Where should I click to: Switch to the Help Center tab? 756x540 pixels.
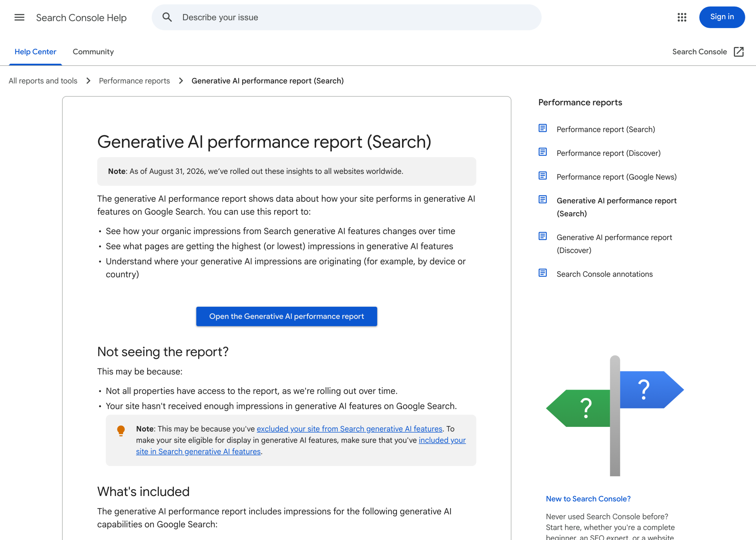coord(35,52)
